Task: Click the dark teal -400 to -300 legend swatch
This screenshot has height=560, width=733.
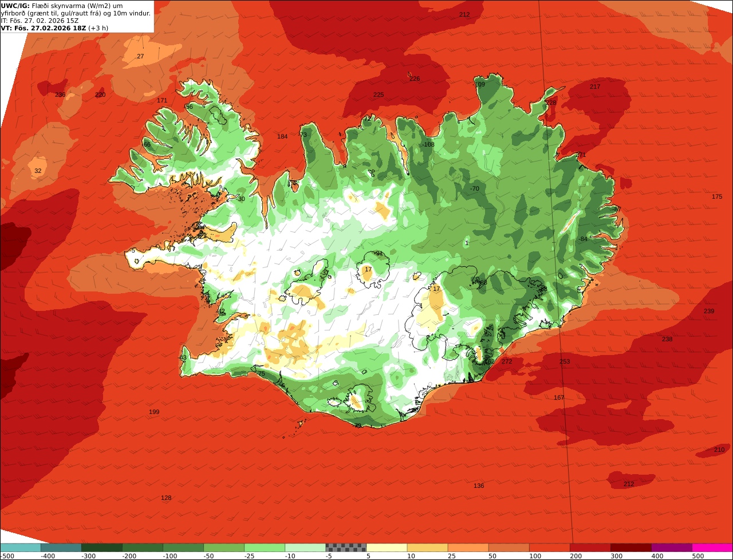Action: (61, 547)
